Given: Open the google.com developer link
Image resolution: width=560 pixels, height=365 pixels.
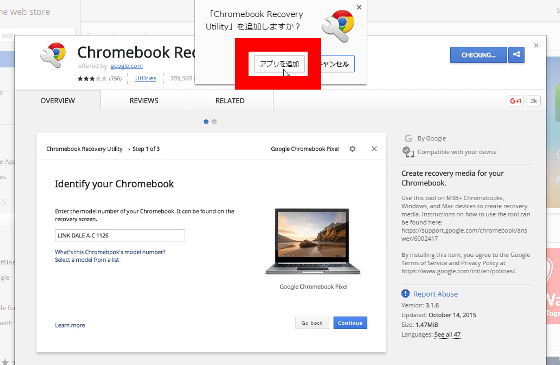Looking at the screenshot, I should pos(126,66).
